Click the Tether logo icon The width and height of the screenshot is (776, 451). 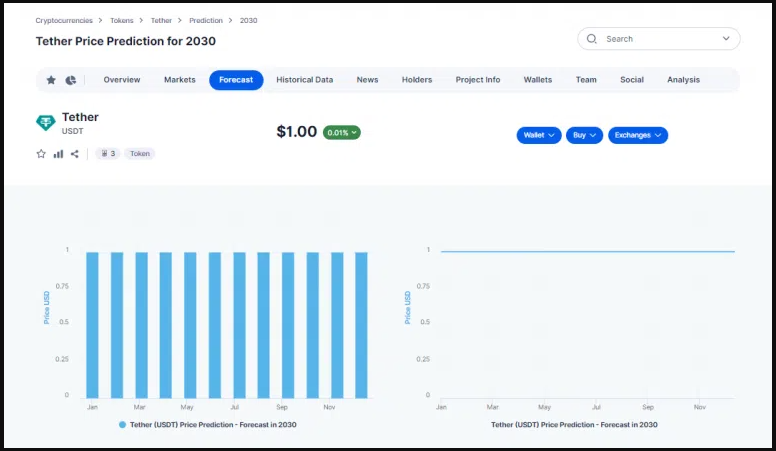tap(46, 122)
